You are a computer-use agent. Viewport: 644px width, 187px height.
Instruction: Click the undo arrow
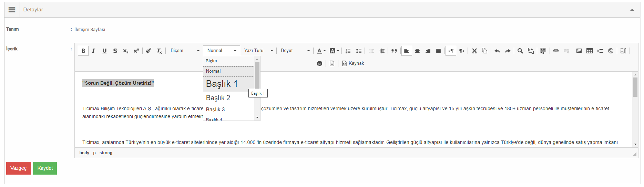point(497,51)
